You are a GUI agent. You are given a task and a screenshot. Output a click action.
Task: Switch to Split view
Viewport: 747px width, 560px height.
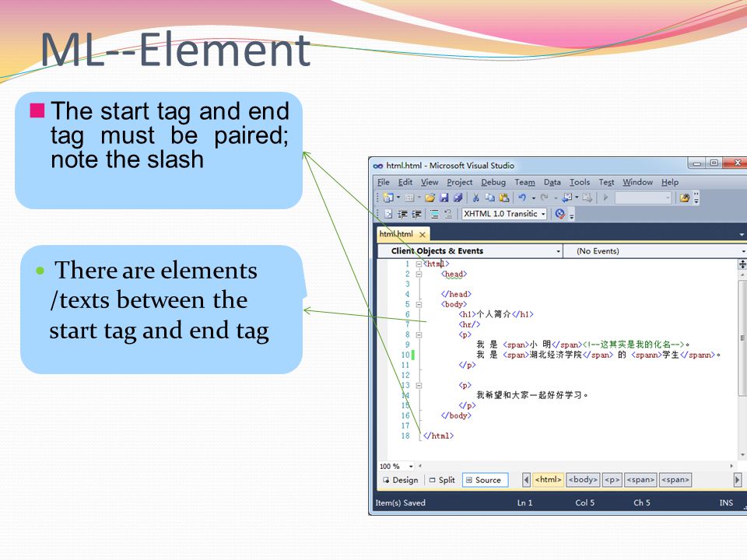pos(442,480)
